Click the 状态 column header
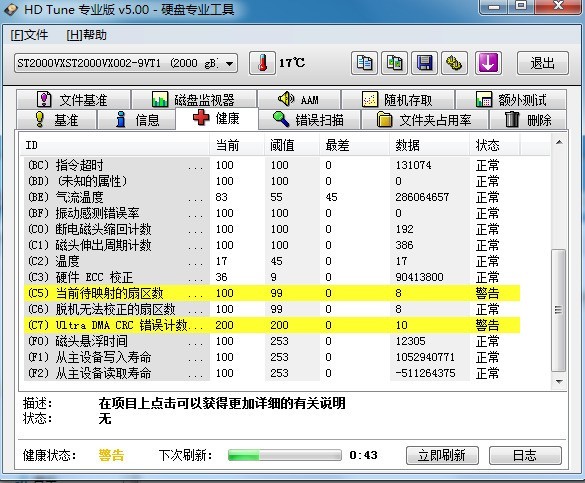The image size is (585, 483). pos(494,145)
